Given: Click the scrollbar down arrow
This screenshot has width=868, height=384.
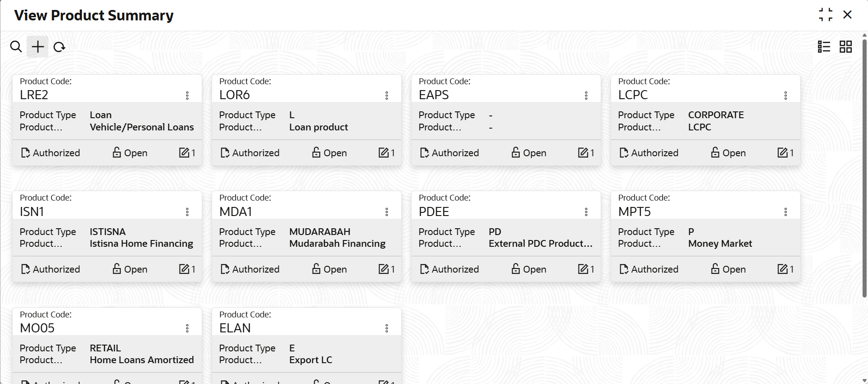Looking at the screenshot, I should (864, 380).
